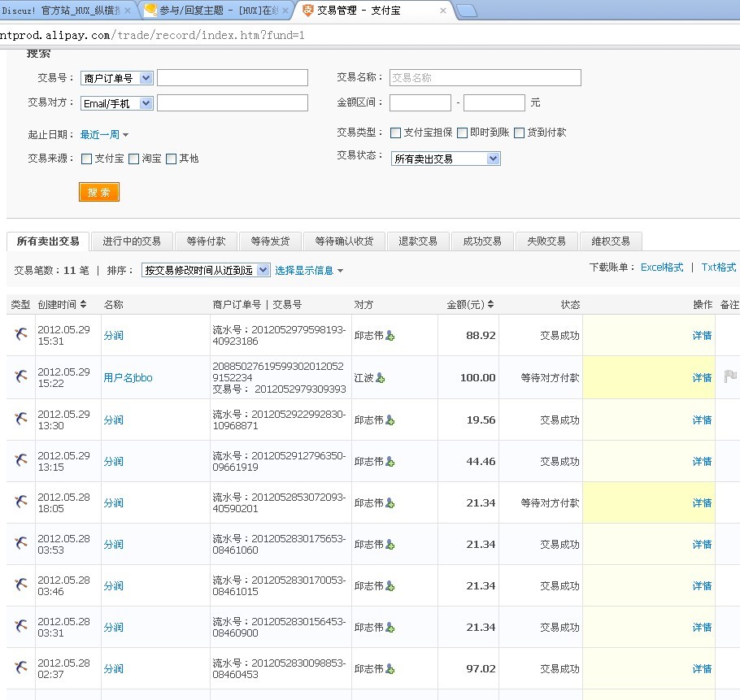Click the flag remark icon in 备注 column
This screenshot has height=700, width=740.
[729, 376]
